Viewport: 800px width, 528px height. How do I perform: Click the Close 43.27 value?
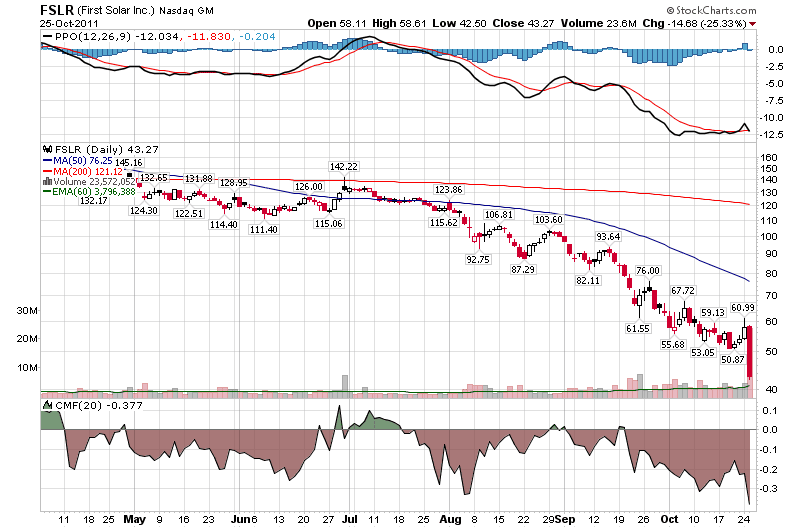click(523, 23)
